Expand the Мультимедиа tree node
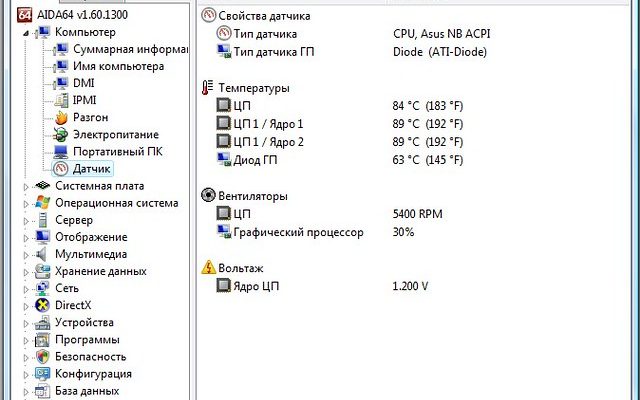640x400 pixels. tap(27, 254)
